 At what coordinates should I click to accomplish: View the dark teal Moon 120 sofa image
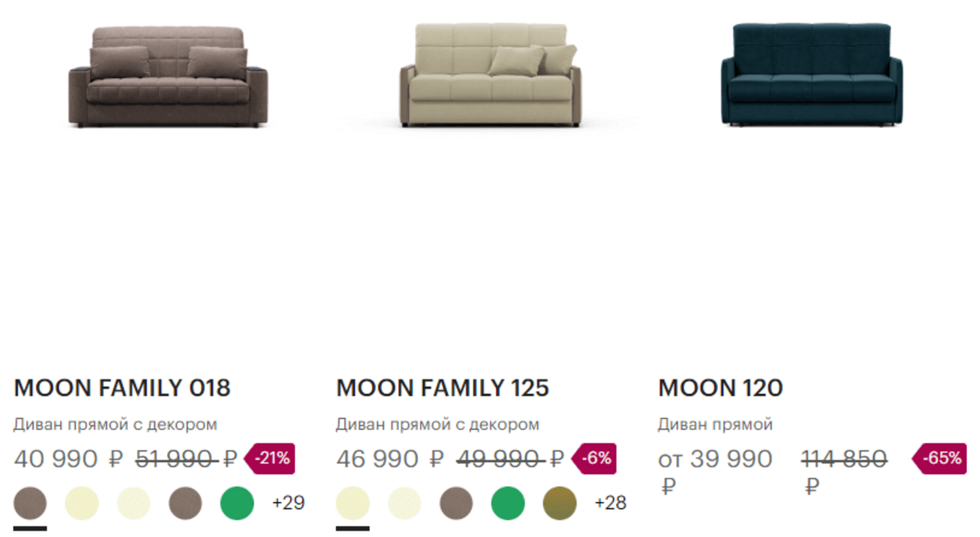(x=812, y=74)
